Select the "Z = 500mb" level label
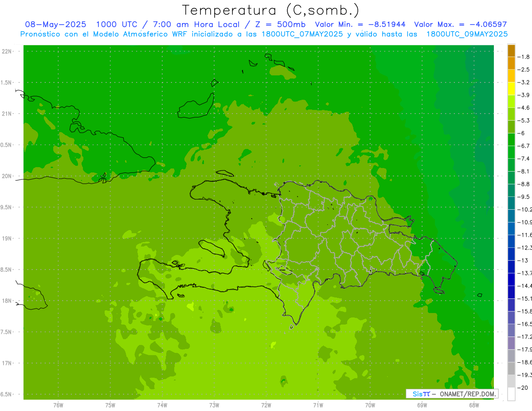This screenshot has height=411, width=532. [281, 25]
